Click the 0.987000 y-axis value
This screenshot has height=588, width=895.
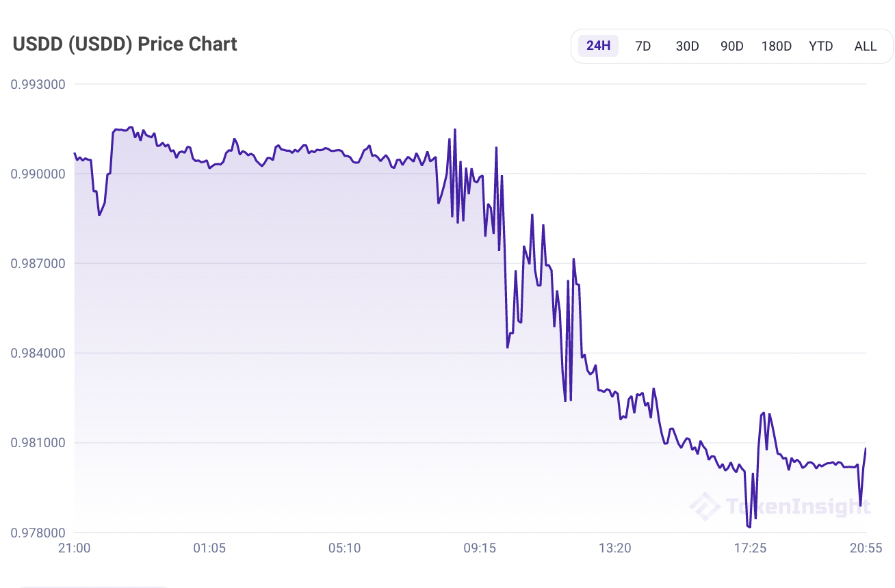[x=38, y=263]
